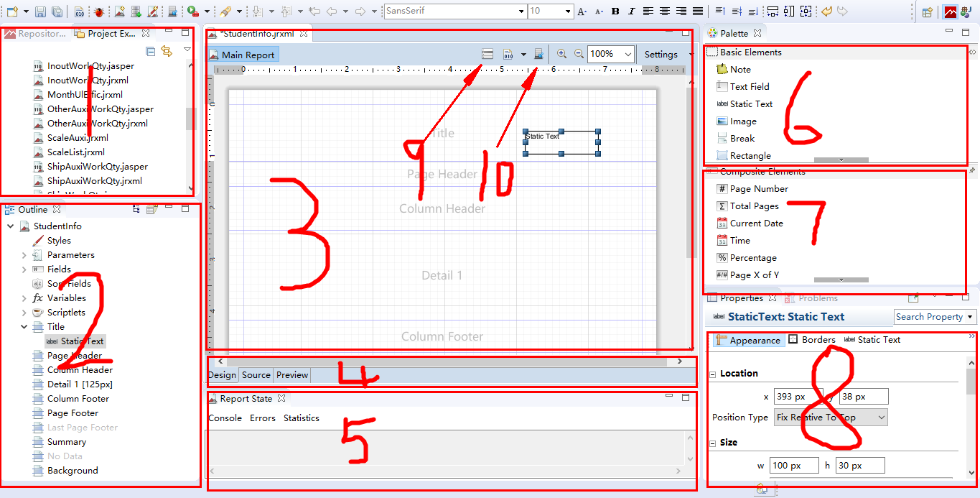Open the Static Text properties tab

(872, 340)
